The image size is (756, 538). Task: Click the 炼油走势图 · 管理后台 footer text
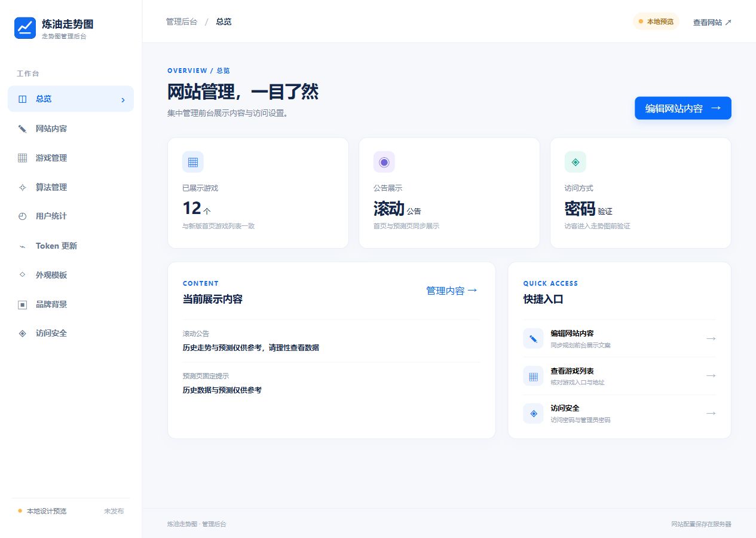click(197, 524)
